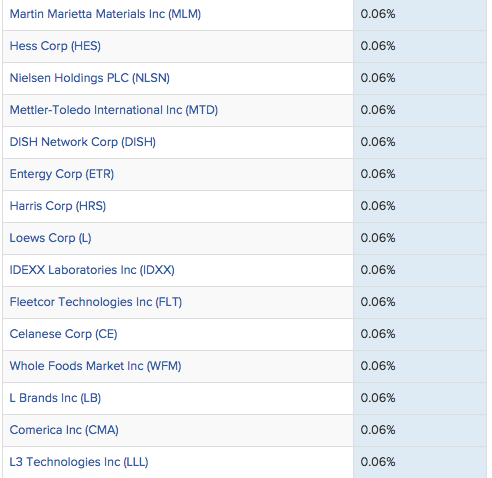The image size is (492, 478).
Task: Click 0.06% weight cell for Celanese Corp
Action: (x=420, y=334)
